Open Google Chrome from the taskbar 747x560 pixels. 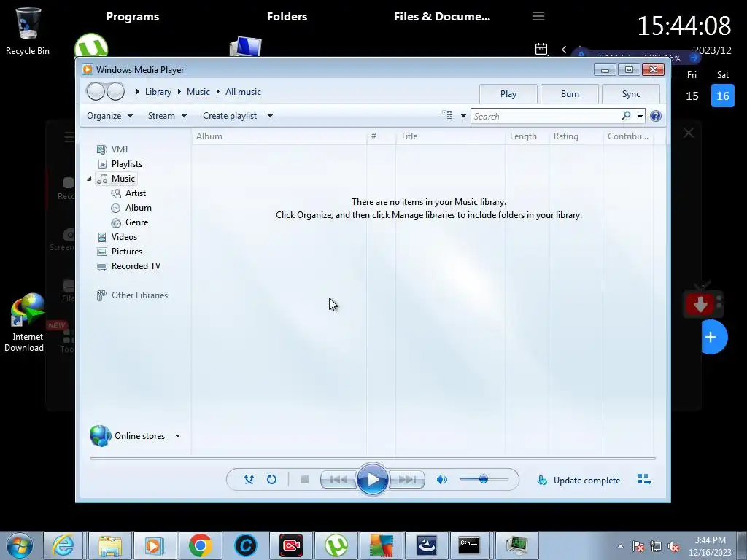(x=200, y=545)
